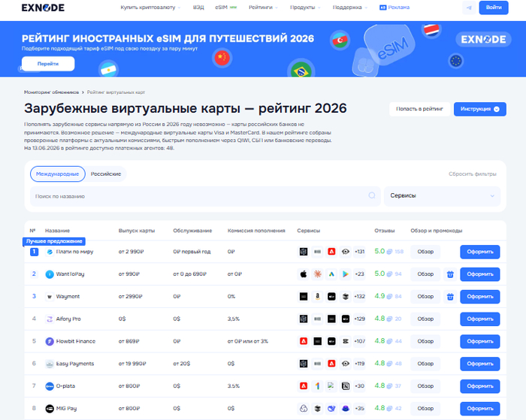
Task: Click Плати по миру name
Action: point(74,252)
